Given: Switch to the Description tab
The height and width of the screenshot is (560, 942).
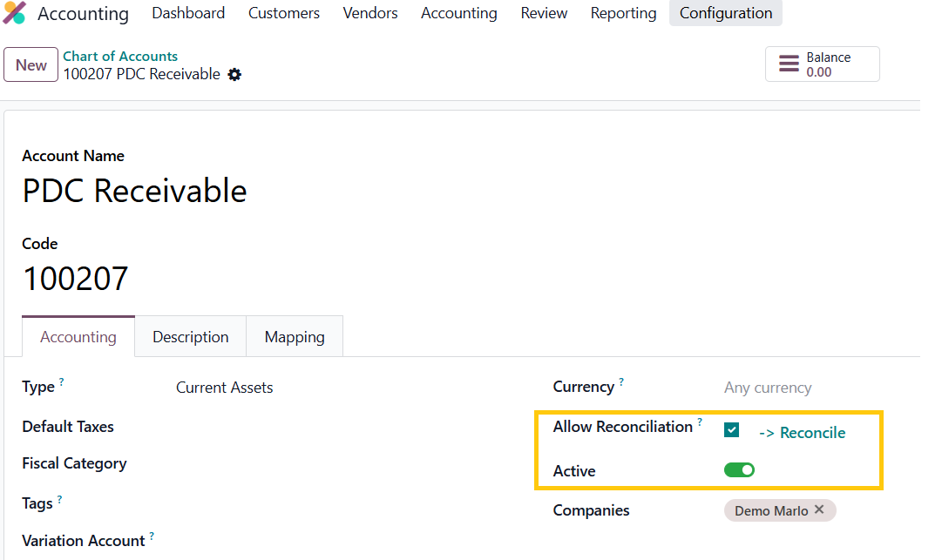Looking at the screenshot, I should point(190,337).
